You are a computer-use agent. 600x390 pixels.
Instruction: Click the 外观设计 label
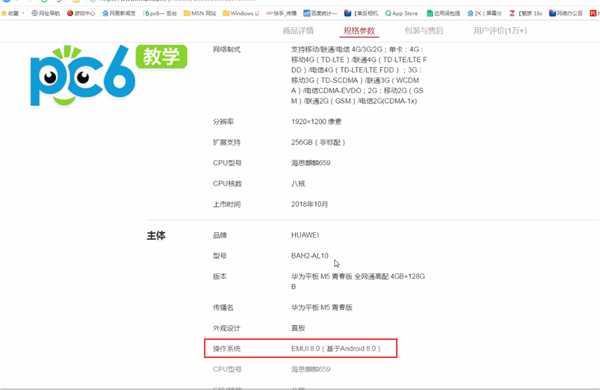[227, 328]
